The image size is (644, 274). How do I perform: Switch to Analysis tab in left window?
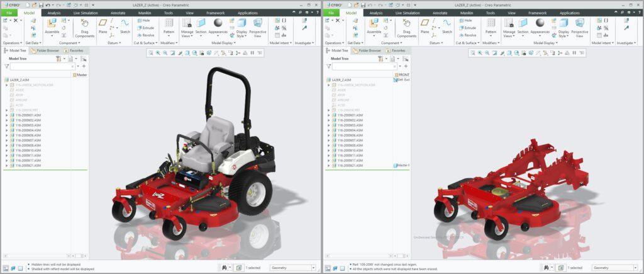click(x=54, y=13)
